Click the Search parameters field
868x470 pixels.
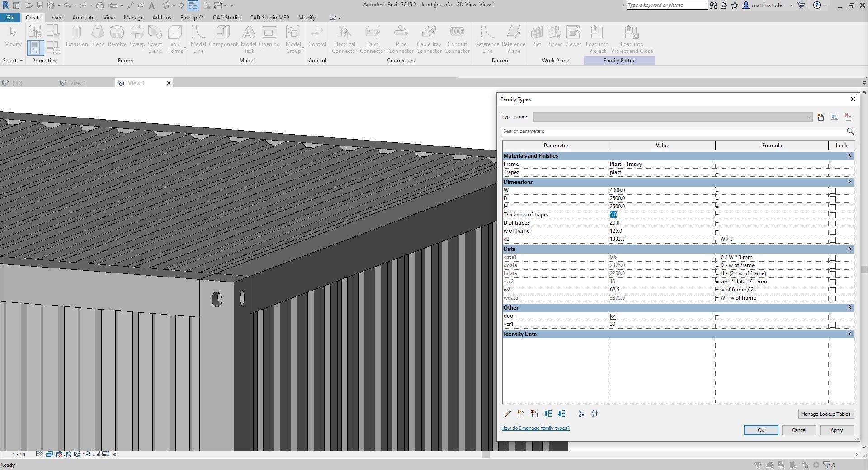pos(674,131)
